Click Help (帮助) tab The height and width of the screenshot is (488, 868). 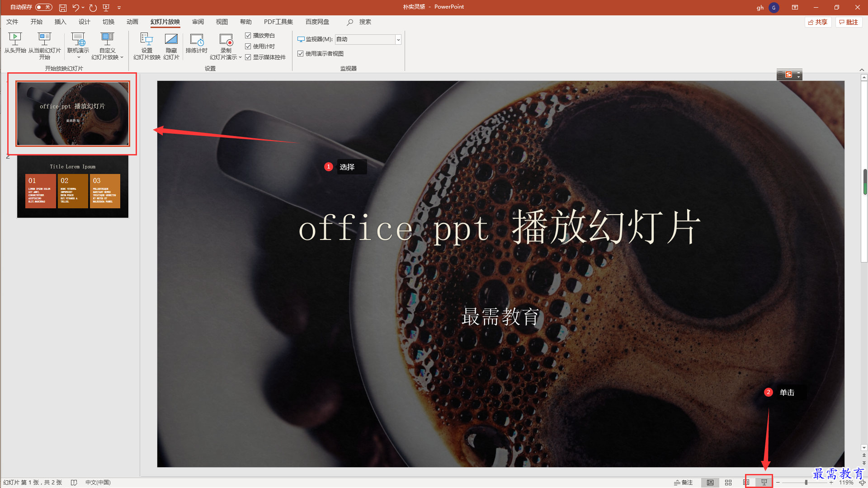pyautogui.click(x=246, y=22)
